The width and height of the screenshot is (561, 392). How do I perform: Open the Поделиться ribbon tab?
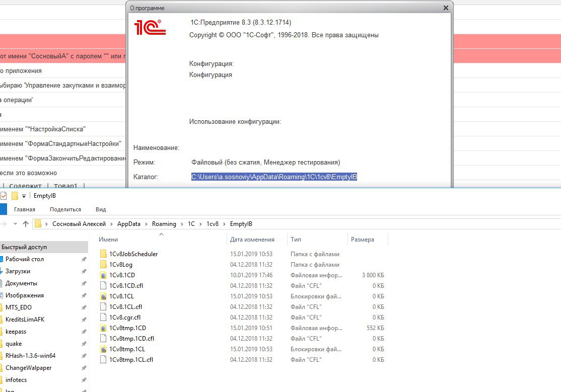[65, 209]
